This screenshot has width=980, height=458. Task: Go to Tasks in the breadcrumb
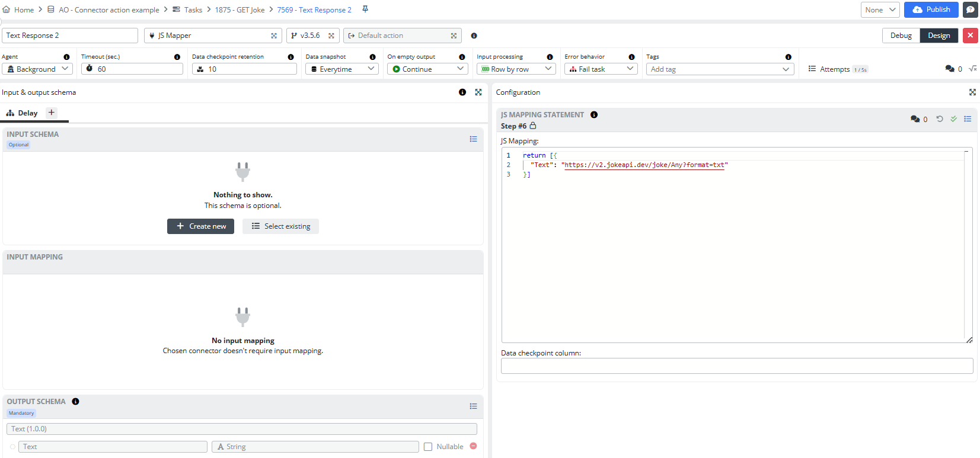tap(193, 10)
